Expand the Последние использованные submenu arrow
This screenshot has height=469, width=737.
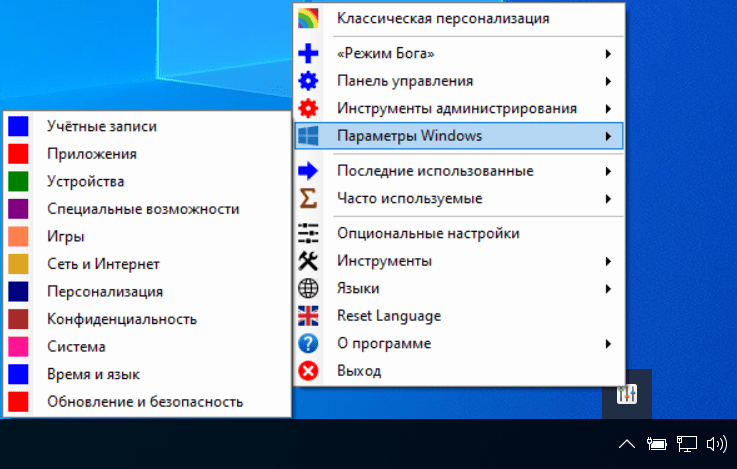point(608,172)
